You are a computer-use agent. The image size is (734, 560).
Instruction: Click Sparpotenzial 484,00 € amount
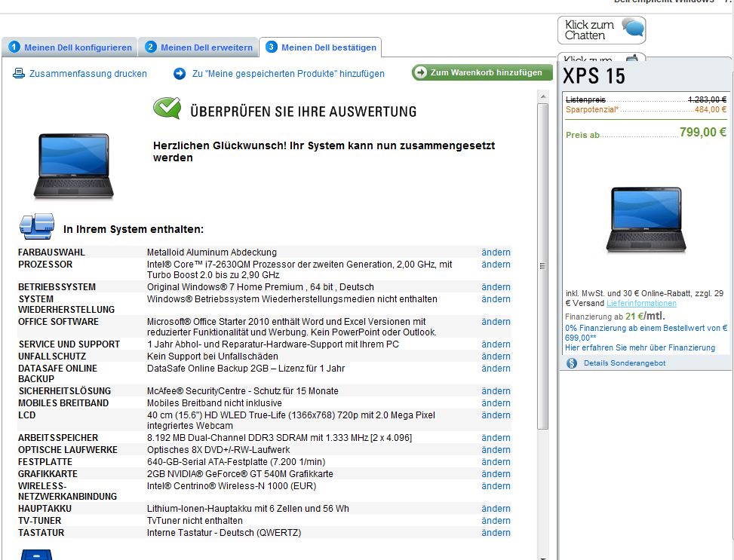pyautogui.click(x=711, y=109)
